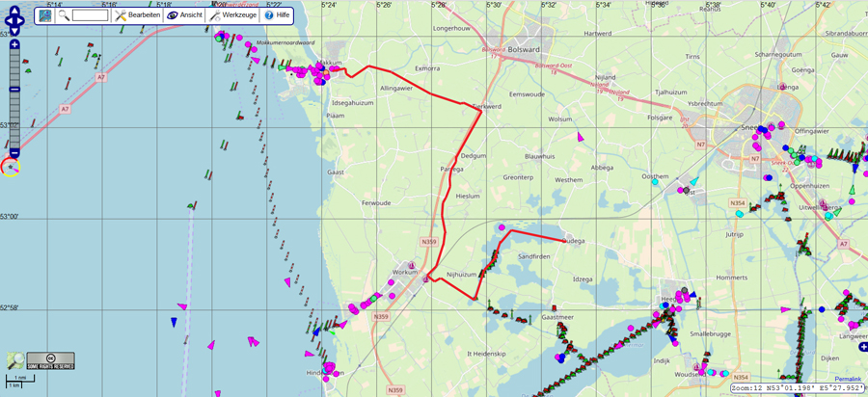Pan the map north with up arrow
This screenshot has width=868, height=397.
pos(14,9)
